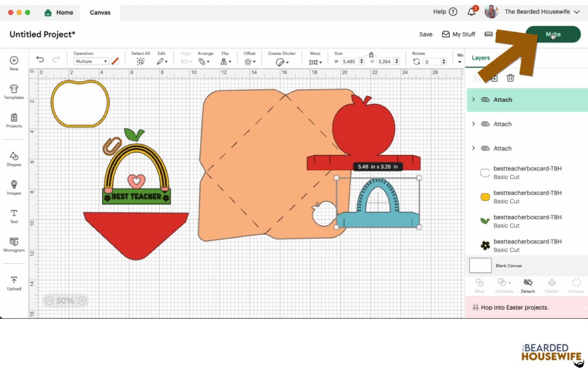Open the Shapes tool
The height and width of the screenshot is (374, 588).
coord(14,159)
